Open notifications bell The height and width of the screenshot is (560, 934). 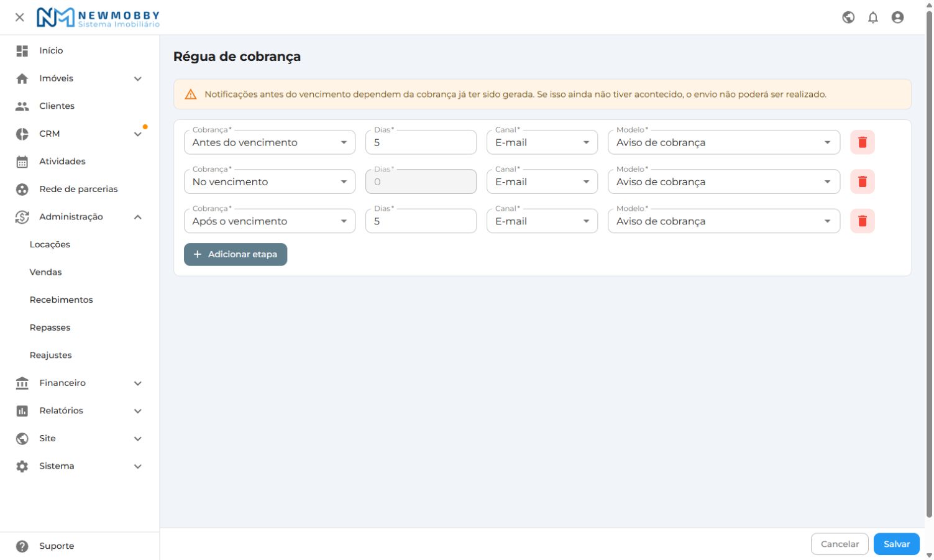tap(873, 17)
